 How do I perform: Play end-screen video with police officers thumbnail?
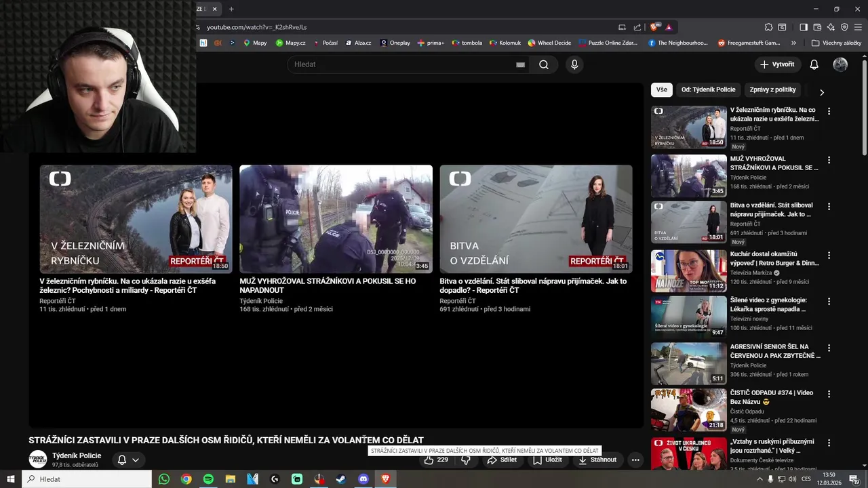coord(336,219)
